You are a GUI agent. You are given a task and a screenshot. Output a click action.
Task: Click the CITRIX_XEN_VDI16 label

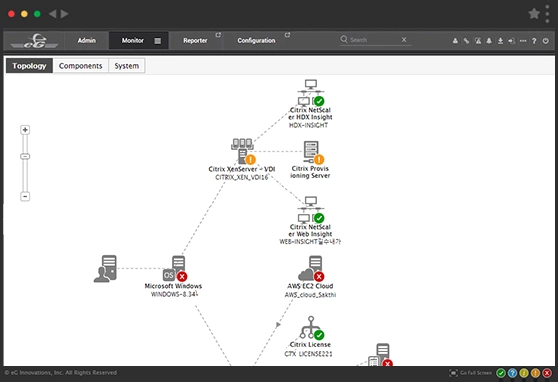[242, 177]
